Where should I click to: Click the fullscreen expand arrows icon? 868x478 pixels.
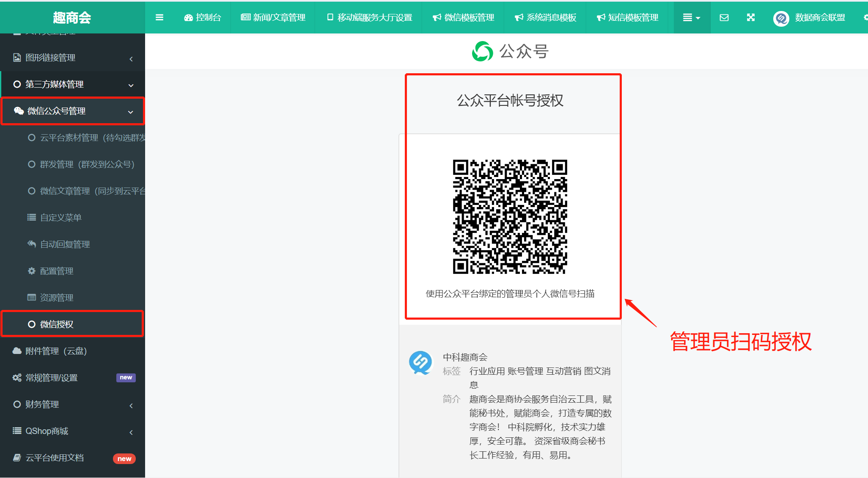(x=750, y=17)
